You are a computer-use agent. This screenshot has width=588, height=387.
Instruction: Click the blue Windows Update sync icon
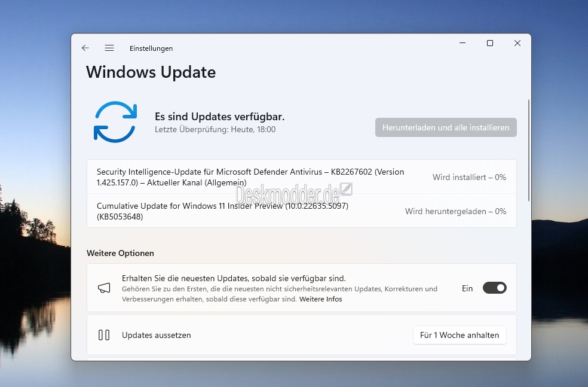pos(115,122)
